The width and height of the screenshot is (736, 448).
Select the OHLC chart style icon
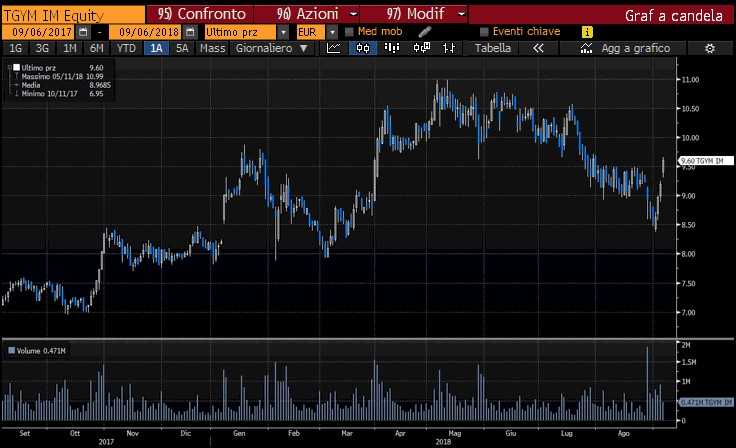point(449,48)
